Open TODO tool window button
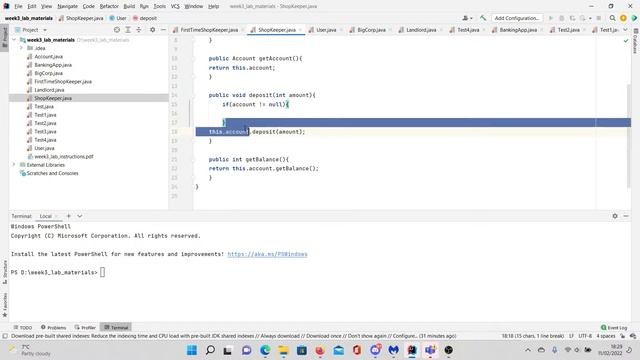 [22, 327]
